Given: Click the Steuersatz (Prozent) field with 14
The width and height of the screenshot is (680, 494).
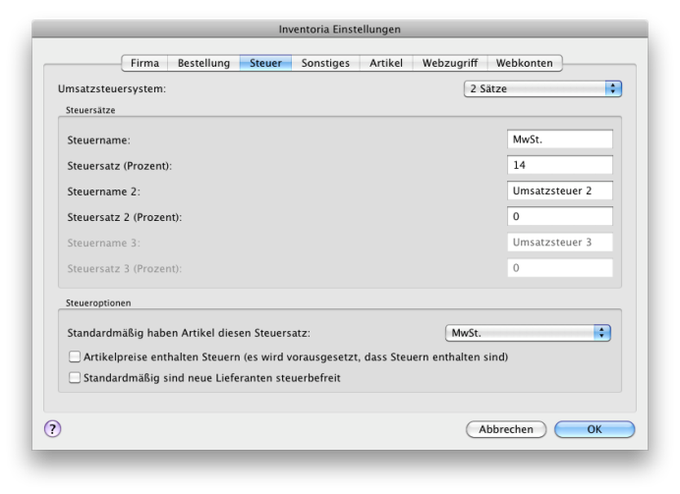Looking at the screenshot, I should [560, 165].
